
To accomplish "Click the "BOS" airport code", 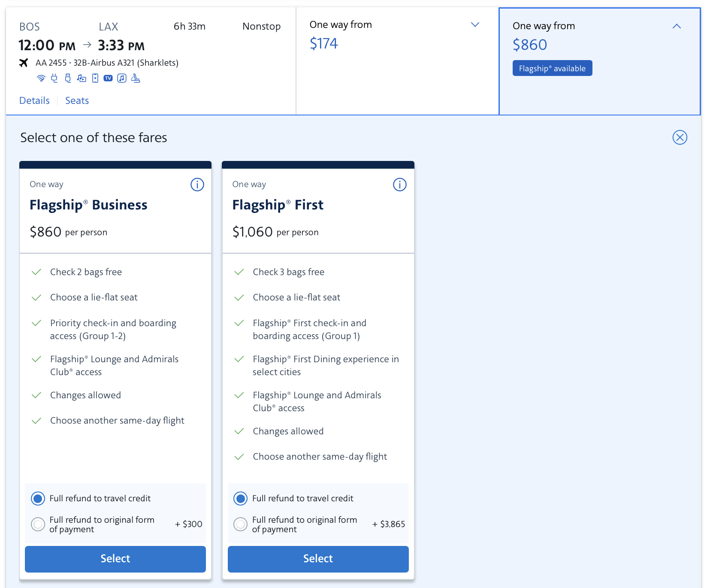I will (x=30, y=27).
